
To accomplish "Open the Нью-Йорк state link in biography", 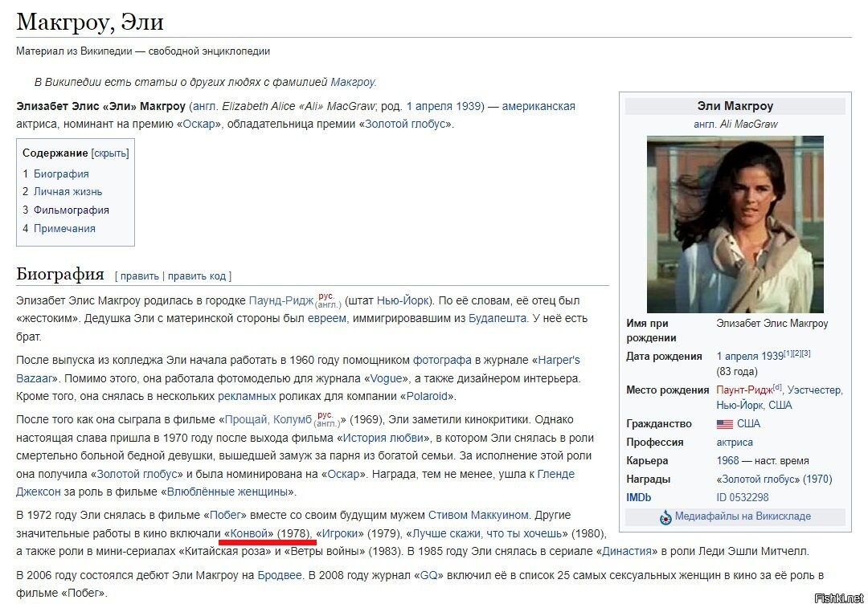I will [x=403, y=301].
